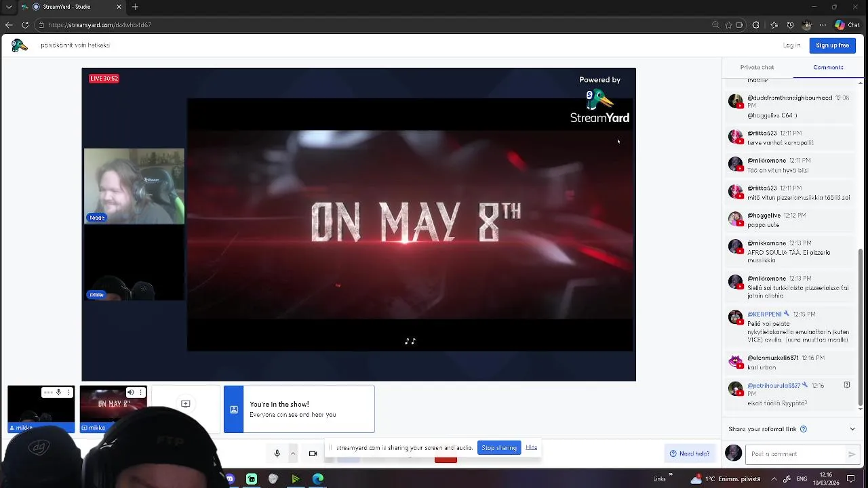Toggle the microphone mute button

[x=277, y=453]
